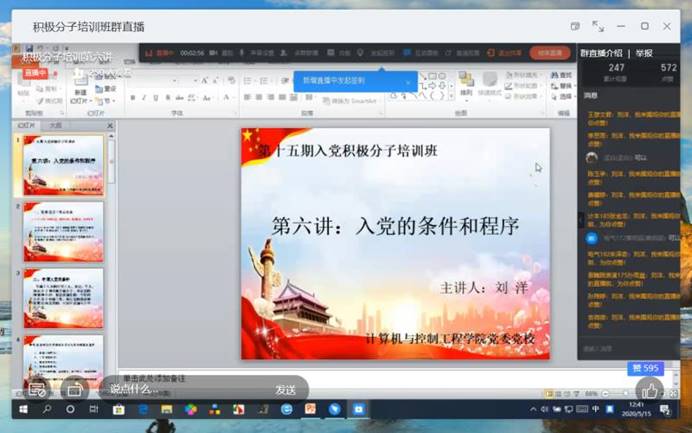692x433 pixels.
Task: Open the PowerPoint icon on taskbar
Action: 310,410
